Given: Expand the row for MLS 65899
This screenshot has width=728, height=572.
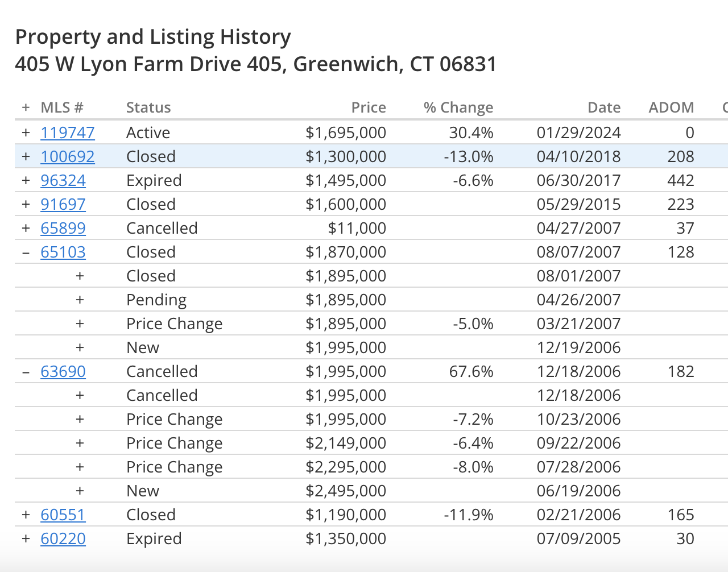Looking at the screenshot, I should [26, 228].
